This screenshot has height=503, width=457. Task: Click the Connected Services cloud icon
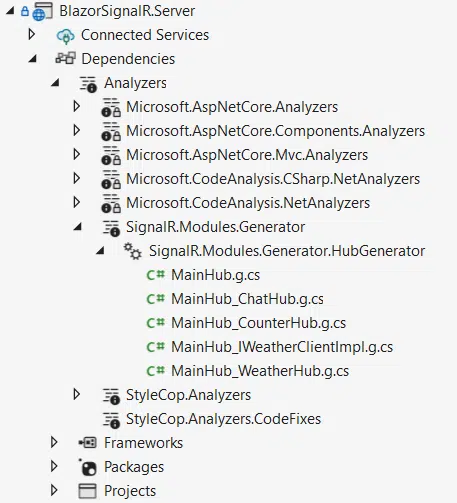tap(66, 35)
